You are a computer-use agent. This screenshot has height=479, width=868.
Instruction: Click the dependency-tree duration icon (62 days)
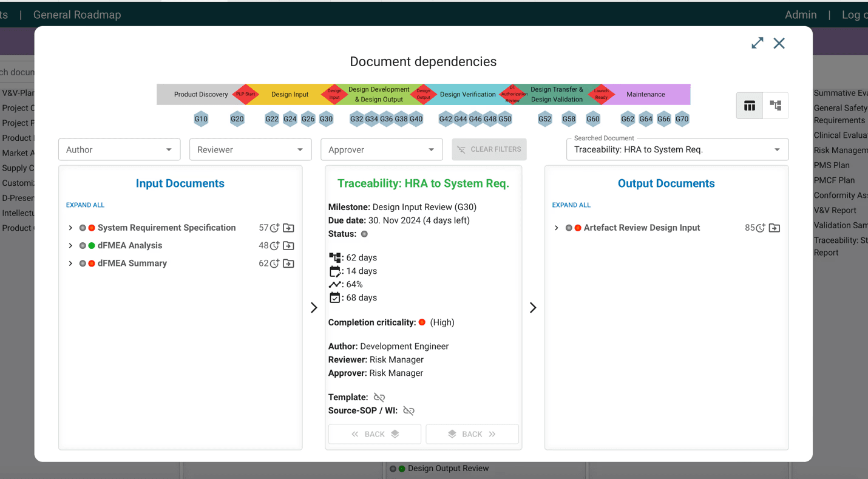[x=334, y=258]
